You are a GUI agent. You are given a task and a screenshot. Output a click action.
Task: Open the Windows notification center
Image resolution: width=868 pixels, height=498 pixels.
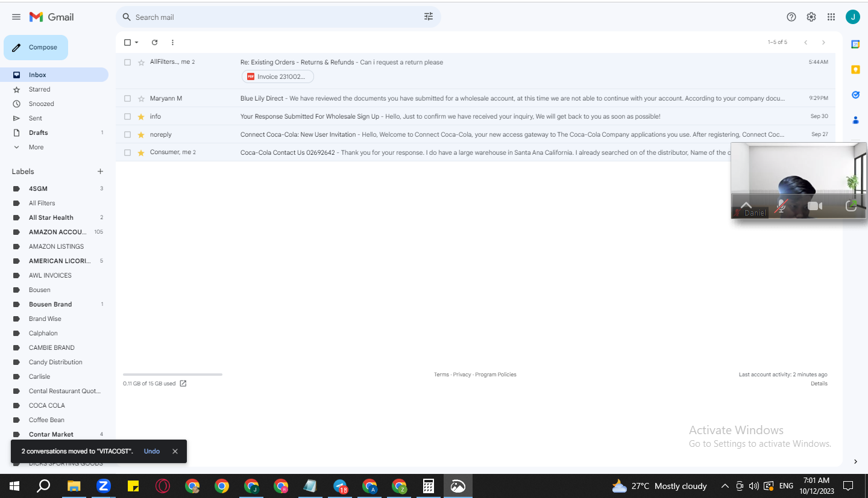[x=848, y=486]
